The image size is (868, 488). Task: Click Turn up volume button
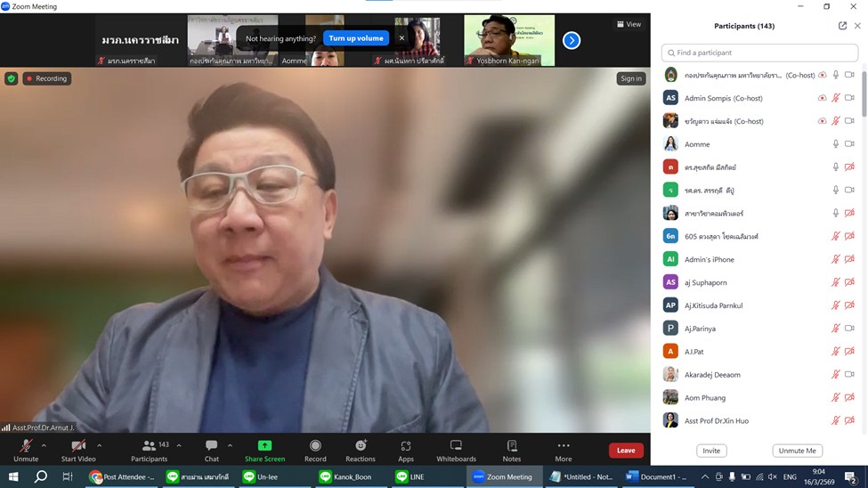point(355,38)
